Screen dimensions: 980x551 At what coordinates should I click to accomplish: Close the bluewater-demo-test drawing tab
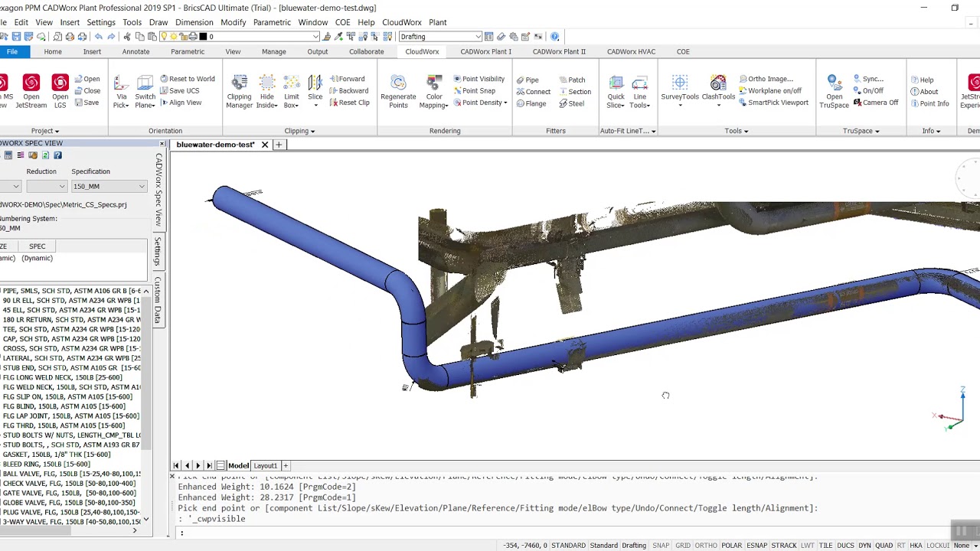tap(265, 145)
